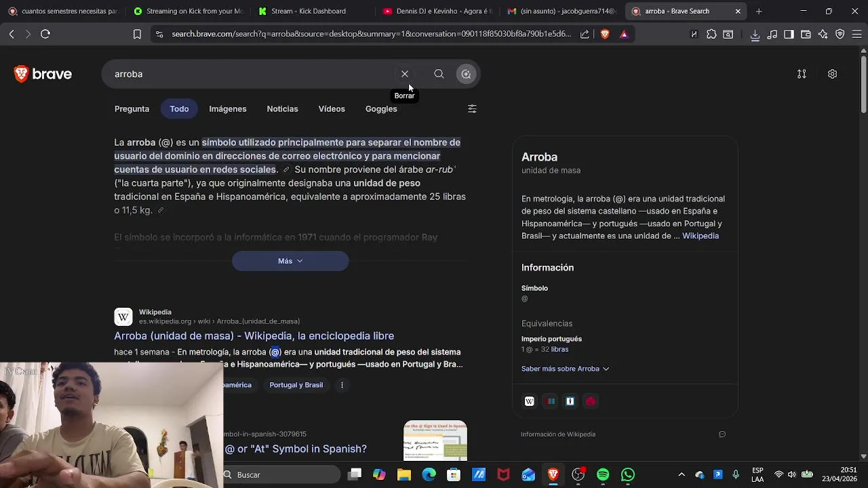The height and width of the screenshot is (488, 868).
Task: Open Leo AI sparkle icon in toolbar
Action: coord(823,34)
